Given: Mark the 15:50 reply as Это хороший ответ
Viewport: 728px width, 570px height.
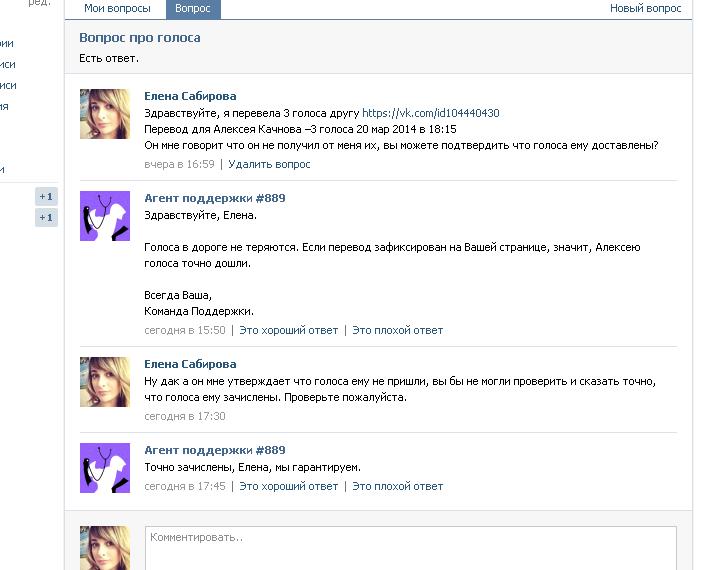Looking at the screenshot, I should coord(289,330).
